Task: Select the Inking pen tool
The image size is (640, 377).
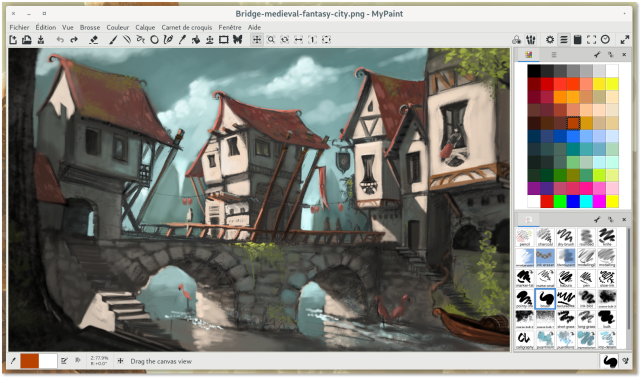Action: 168,40
